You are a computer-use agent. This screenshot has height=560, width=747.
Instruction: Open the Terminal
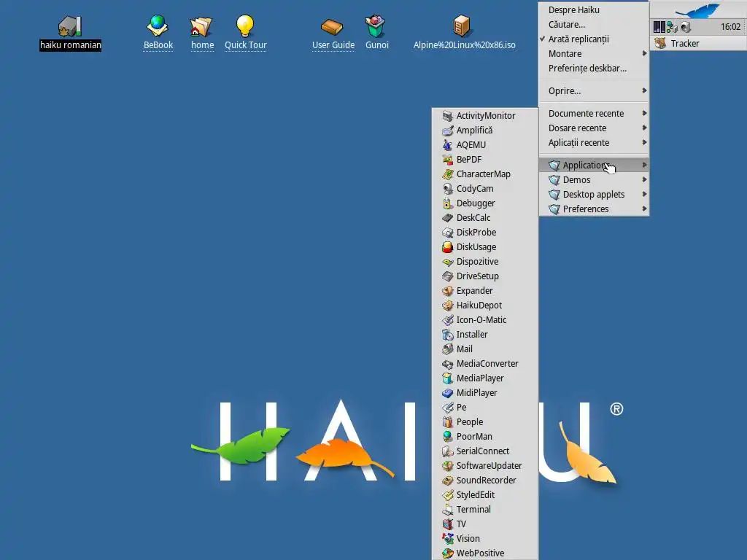tap(485, 510)
